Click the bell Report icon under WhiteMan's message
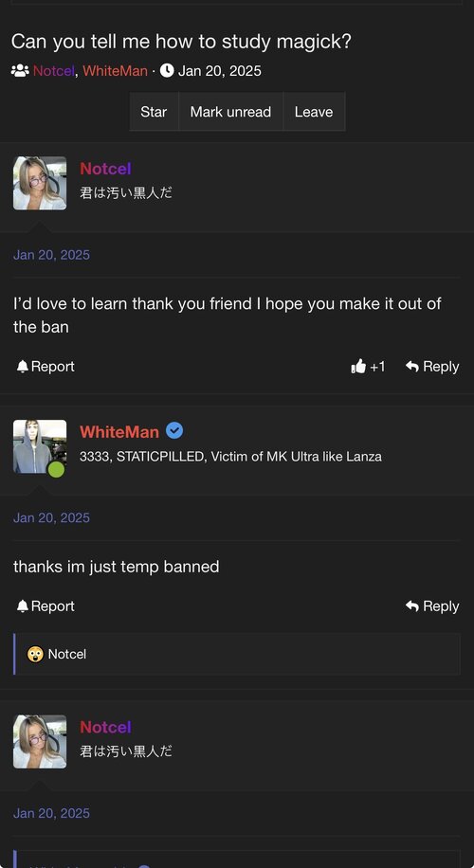The image size is (474, 868). (x=22, y=606)
